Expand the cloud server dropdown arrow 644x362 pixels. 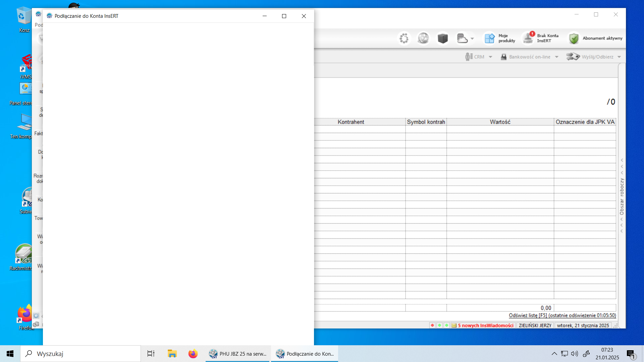(472, 39)
